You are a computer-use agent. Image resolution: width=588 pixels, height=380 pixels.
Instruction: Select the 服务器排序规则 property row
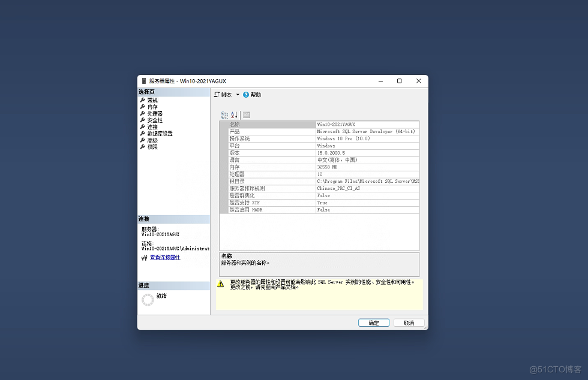pos(319,188)
